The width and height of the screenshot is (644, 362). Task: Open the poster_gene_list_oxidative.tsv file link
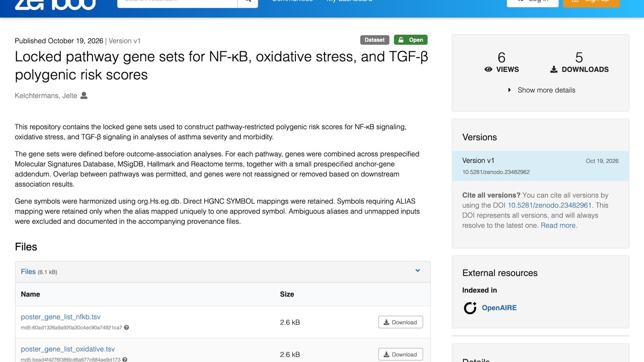coord(68,349)
